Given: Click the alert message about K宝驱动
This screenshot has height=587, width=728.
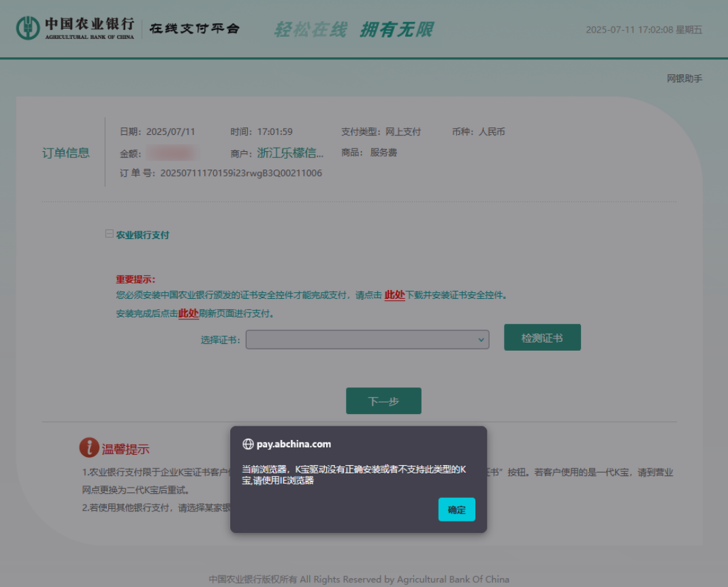Looking at the screenshot, I should pyautogui.click(x=354, y=475).
